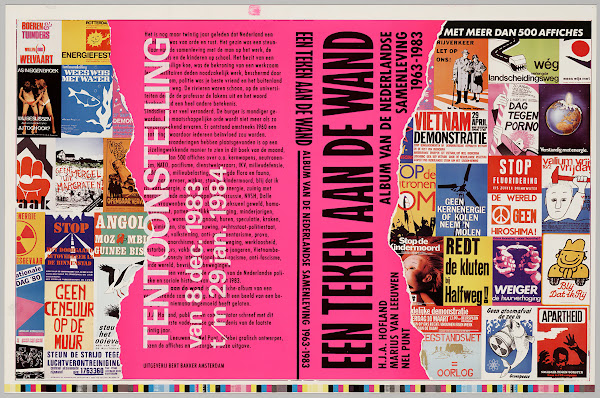
Task: Click the yellow radiation symbol poster
Action: [x=30, y=238]
